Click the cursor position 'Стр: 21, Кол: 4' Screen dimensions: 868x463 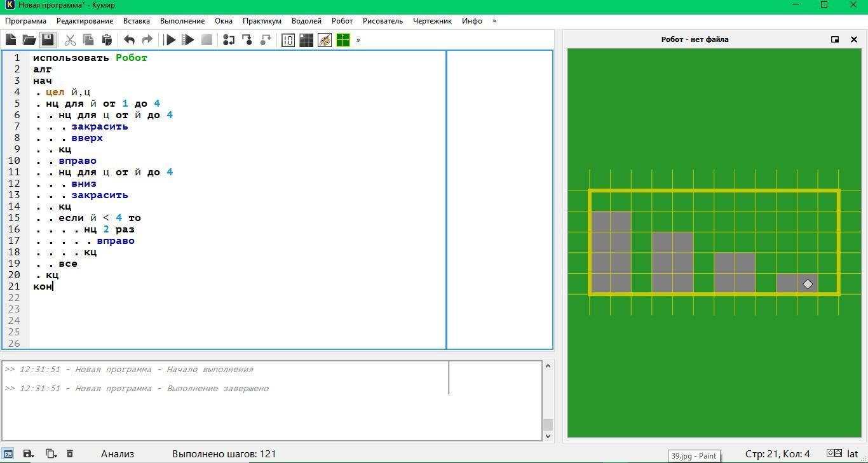tap(777, 453)
